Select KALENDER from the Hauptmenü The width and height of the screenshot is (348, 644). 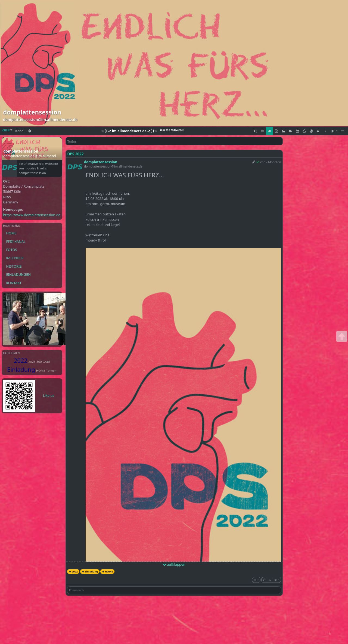pos(15,258)
